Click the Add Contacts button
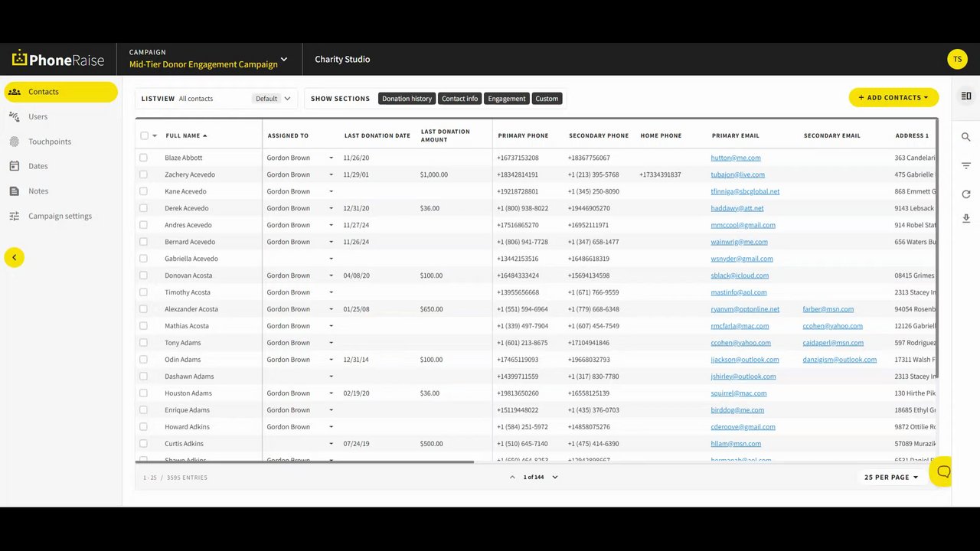The width and height of the screenshot is (980, 551). click(893, 97)
